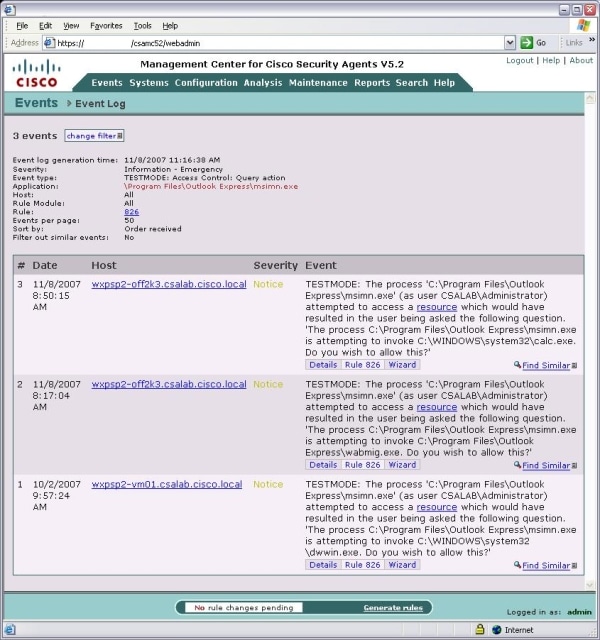
Task: Open the Systems navigation tab
Action: point(149,82)
